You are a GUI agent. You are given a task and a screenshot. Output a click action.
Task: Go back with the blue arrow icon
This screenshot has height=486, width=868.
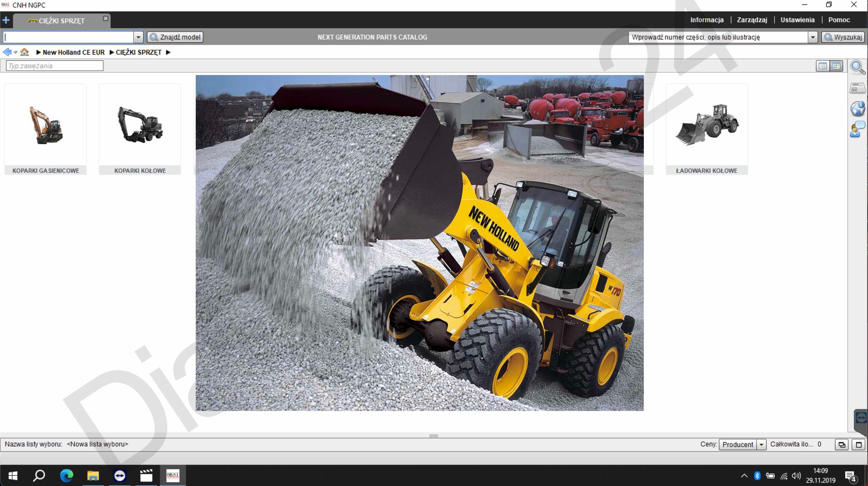7,52
